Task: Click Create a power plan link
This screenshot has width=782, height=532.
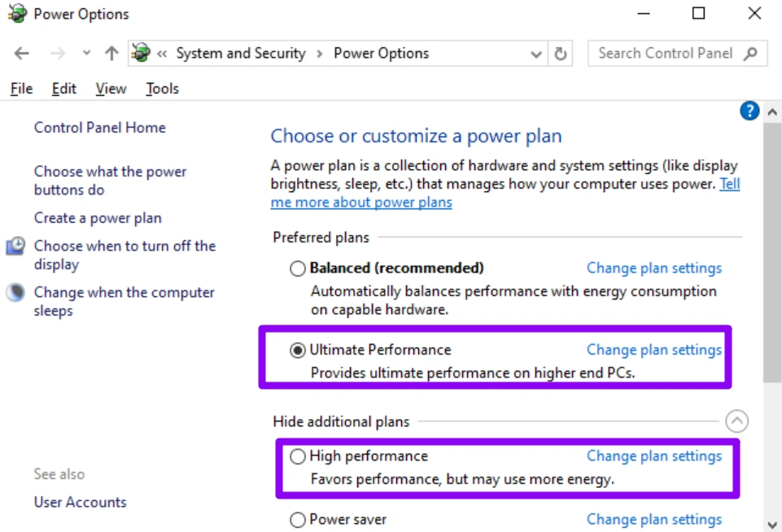Action: click(98, 218)
